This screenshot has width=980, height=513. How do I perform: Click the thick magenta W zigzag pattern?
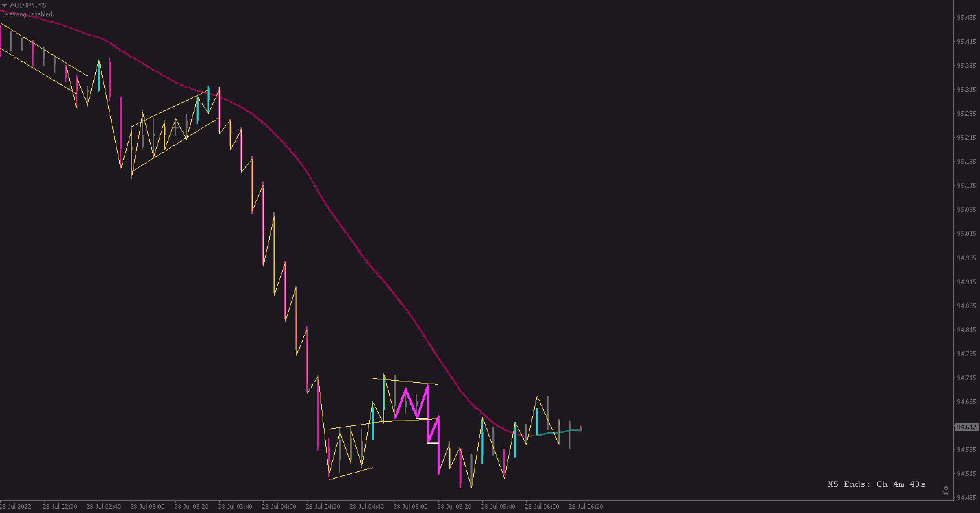(x=411, y=403)
